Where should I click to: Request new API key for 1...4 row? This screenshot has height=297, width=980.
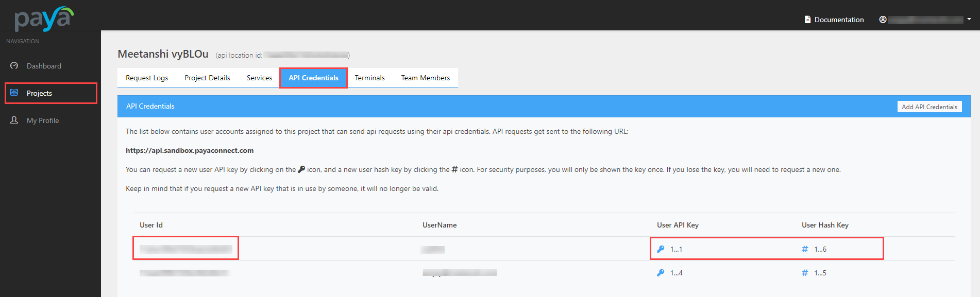point(661,273)
